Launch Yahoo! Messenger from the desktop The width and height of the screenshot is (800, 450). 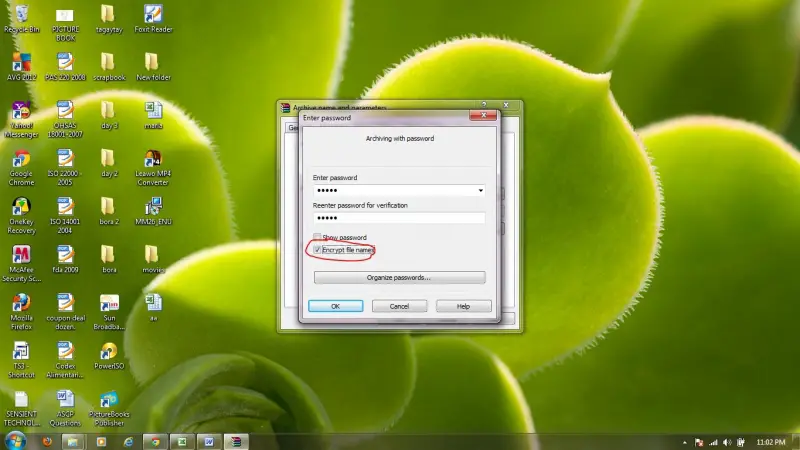[21, 119]
